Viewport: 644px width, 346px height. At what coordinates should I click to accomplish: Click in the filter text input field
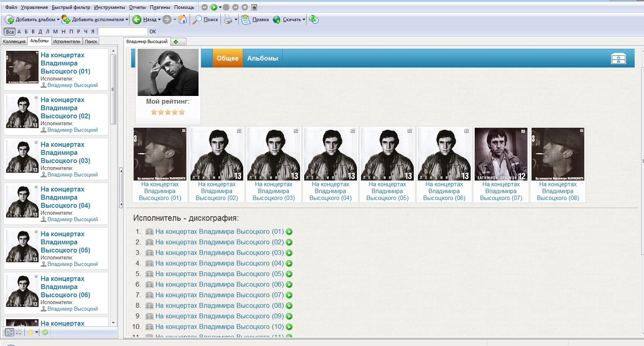[x=123, y=32]
